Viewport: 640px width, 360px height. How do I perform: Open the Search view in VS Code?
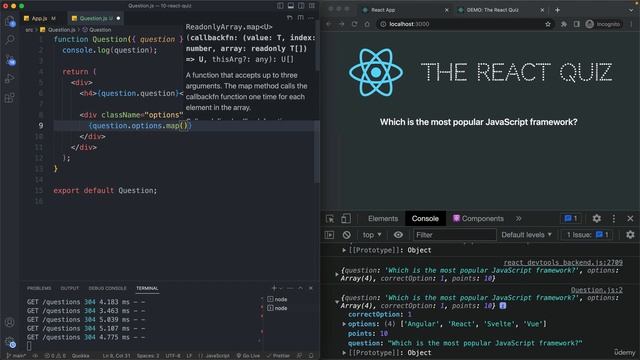pyautogui.click(x=10, y=40)
